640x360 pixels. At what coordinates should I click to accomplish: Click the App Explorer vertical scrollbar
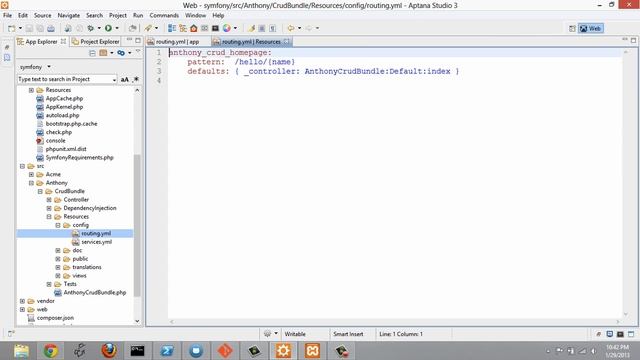coord(137,224)
